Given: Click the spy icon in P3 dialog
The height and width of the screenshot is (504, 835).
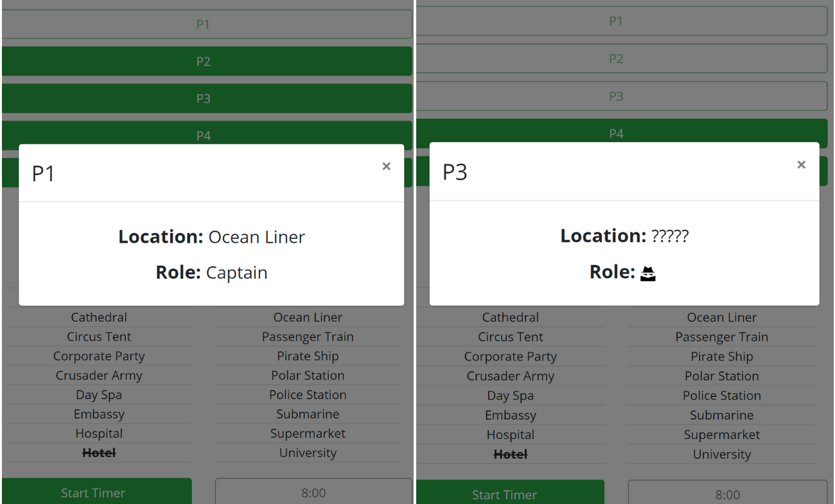Looking at the screenshot, I should tap(648, 274).
